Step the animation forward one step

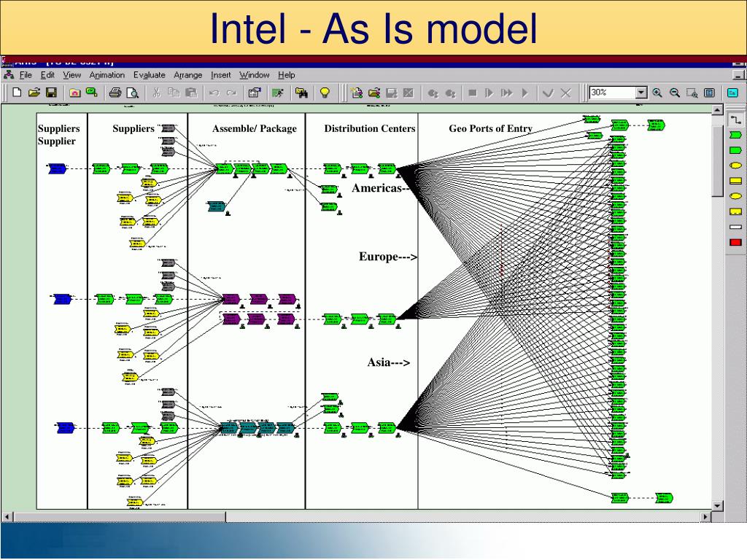(489, 93)
